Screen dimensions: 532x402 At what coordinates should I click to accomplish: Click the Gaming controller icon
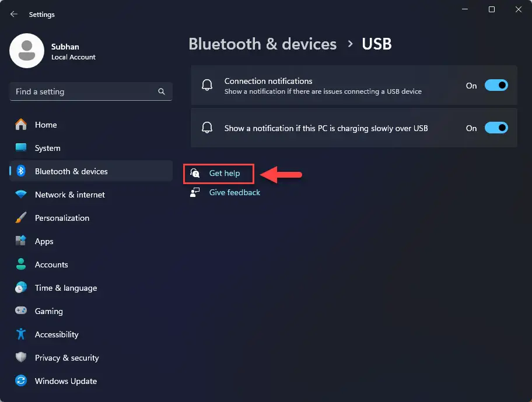click(x=21, y=311)
